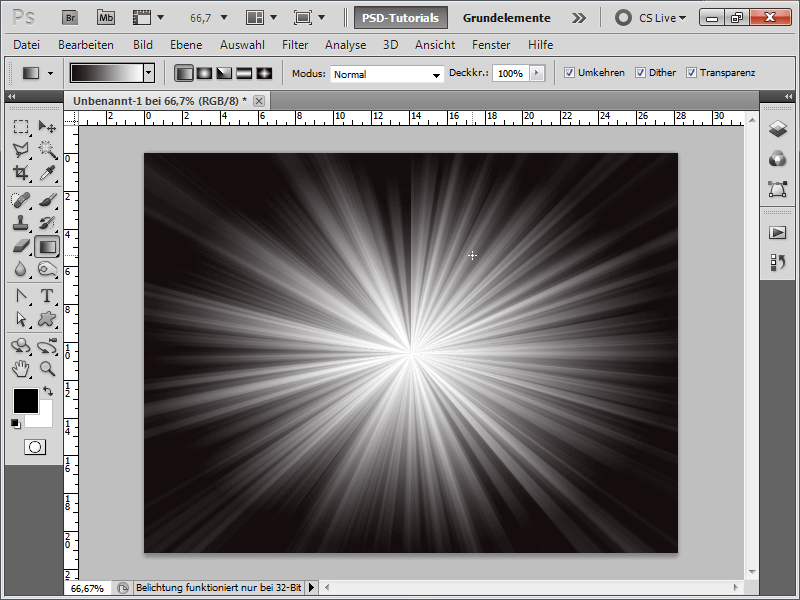Open the Layers panel icon

click(x=778, y=129)
